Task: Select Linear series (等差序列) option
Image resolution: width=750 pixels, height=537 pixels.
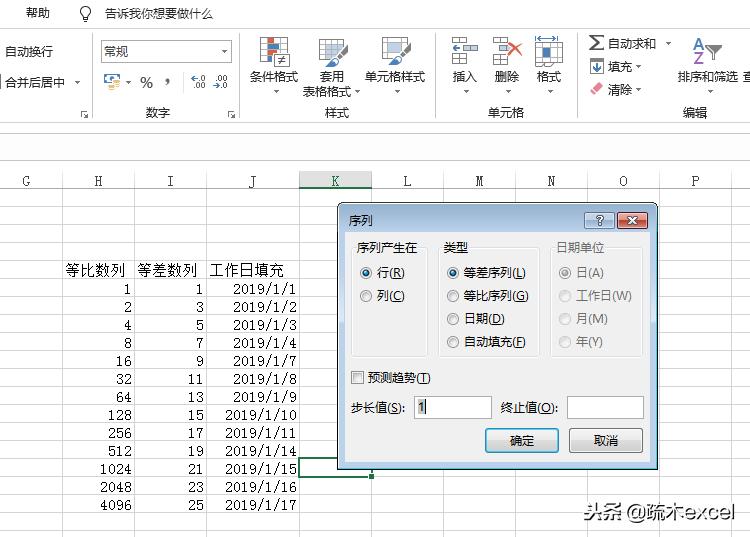Action: click(452, 273)
